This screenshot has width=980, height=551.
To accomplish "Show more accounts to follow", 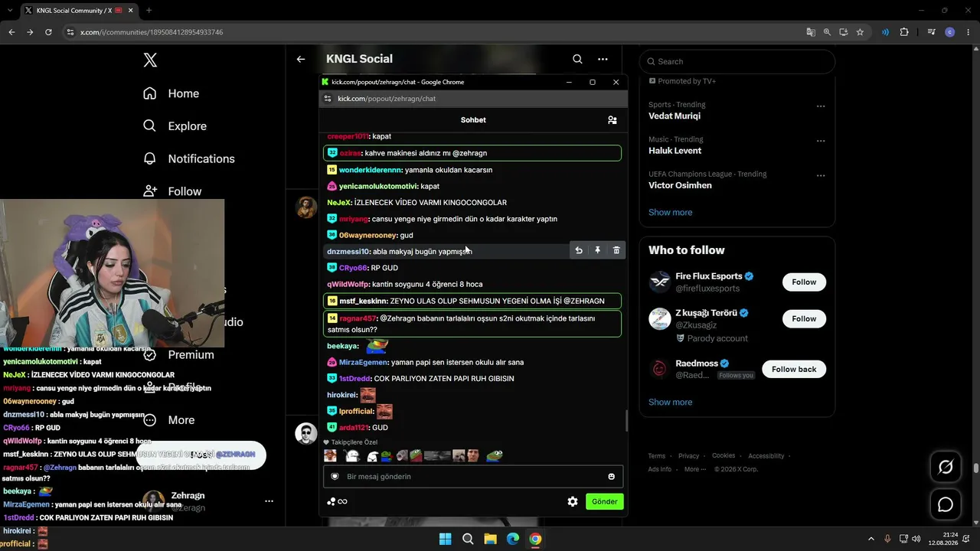I will (x=670, y=402).
